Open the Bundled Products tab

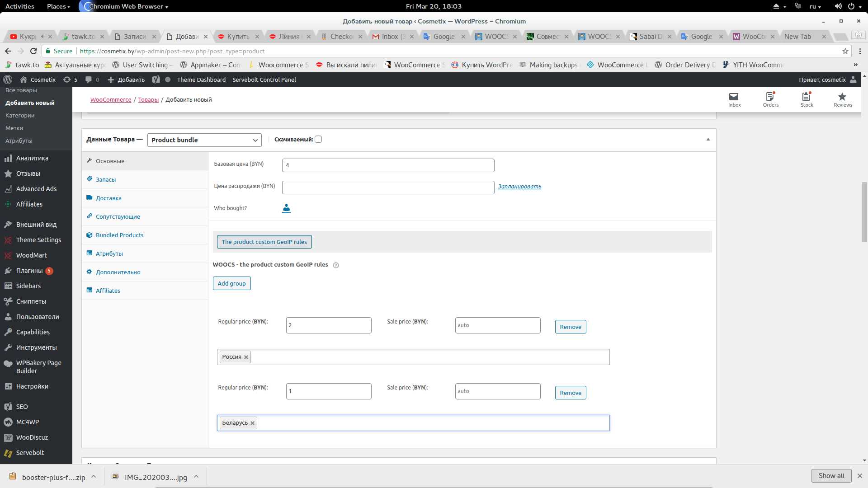point(119,235)
